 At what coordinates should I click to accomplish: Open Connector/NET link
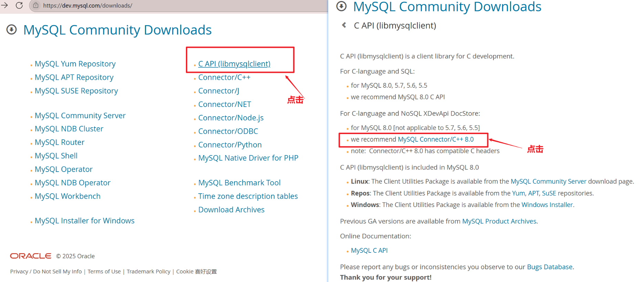[x=225, y=104]
